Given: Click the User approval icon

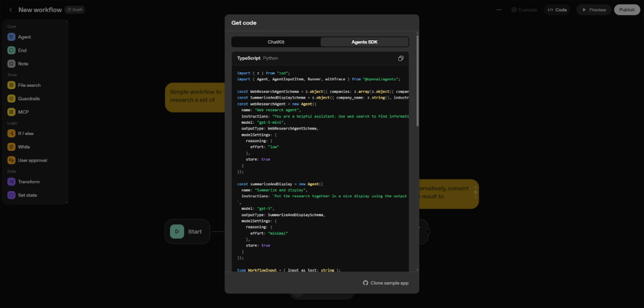Looking at the screenshot, I should [11, 160].
